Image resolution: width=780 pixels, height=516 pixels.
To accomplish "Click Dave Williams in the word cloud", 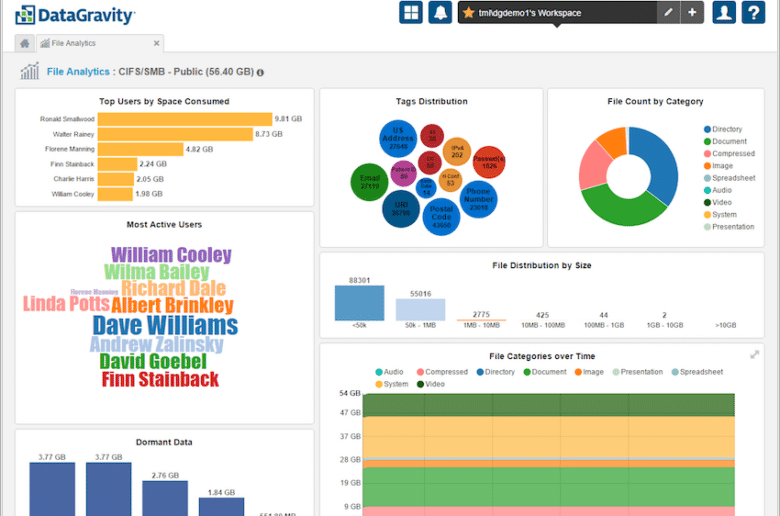I will (165, 325).
